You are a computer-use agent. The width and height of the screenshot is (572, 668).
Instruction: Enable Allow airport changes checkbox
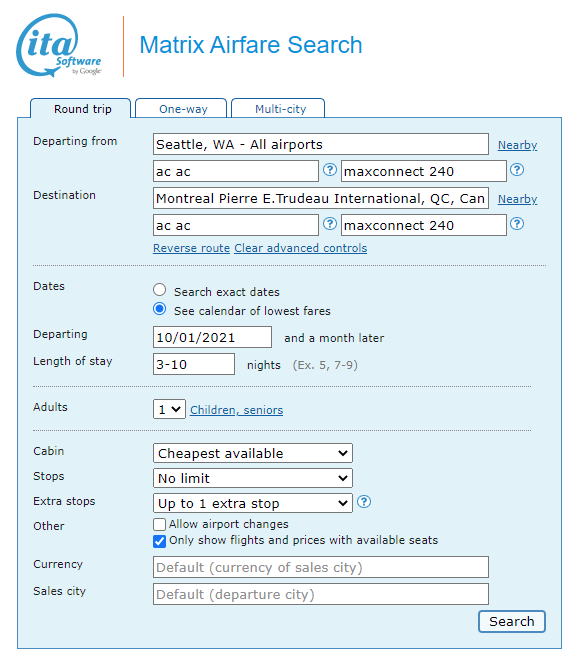[159, 524]
